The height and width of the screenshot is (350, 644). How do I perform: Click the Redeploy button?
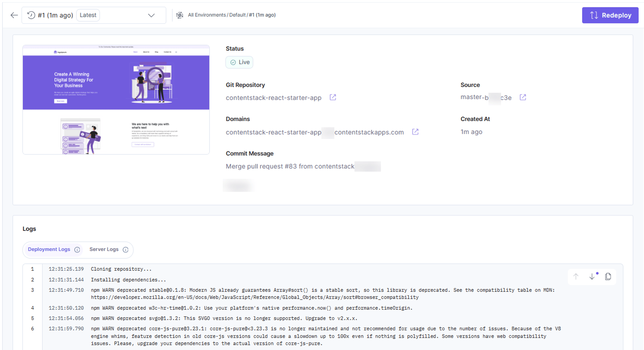click(610, 15)
